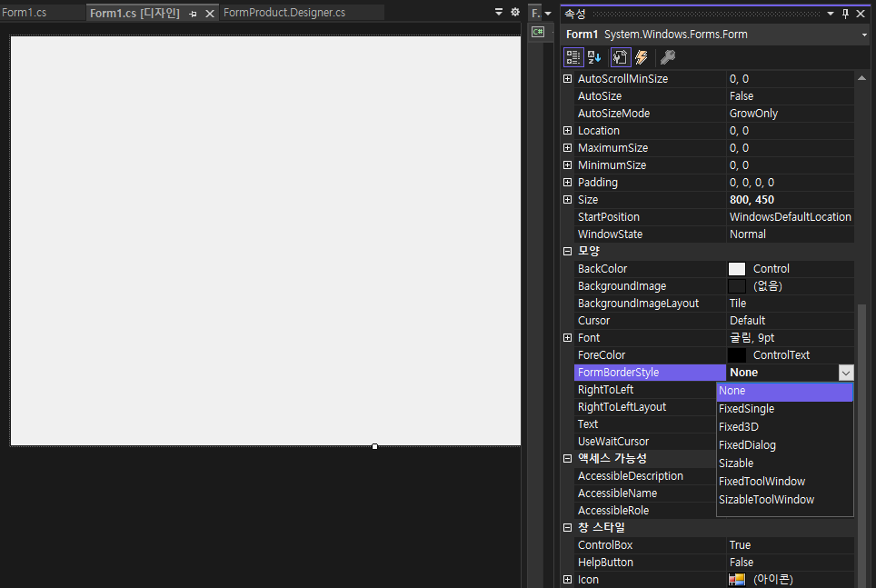This screenshot has height=588, width=876.
Task: Choose Sizable border style
Action: pyautogui.click(x=784, y=463)
